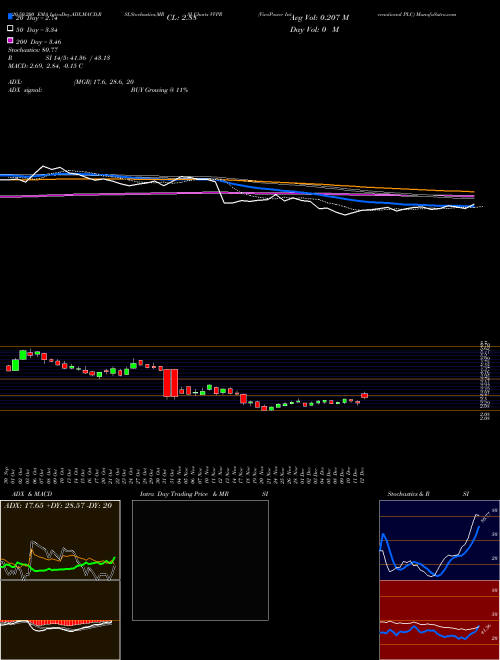Click the "Day Vol: 0 M" text
The width and height of the screenshot is (500, 660).
pyautogui.click(x=315, y=30)
